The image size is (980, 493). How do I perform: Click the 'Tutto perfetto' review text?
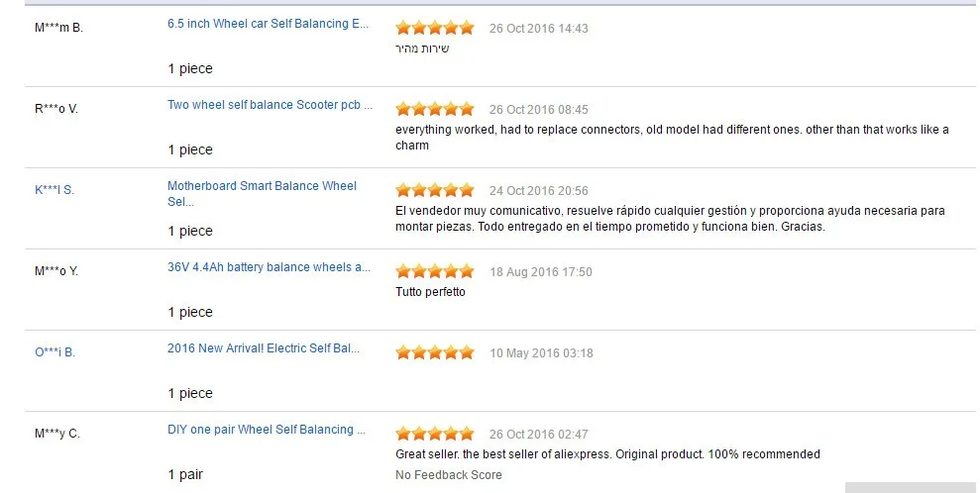click(x=430, y=291)
